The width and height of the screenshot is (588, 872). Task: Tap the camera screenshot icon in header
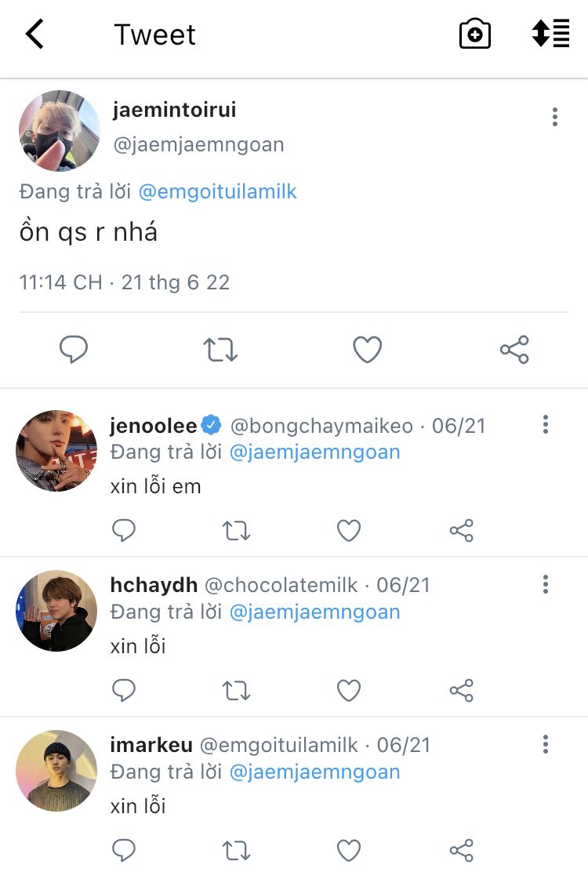(474, 35)
